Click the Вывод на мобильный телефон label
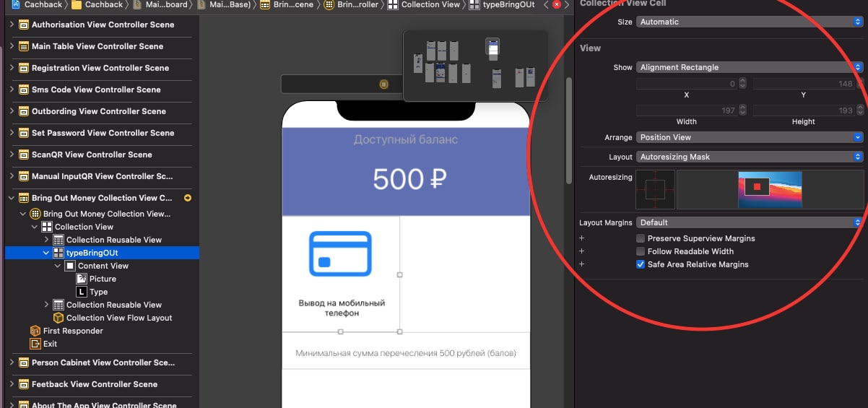This screenshot has width=868, height=408. point(342,308)
